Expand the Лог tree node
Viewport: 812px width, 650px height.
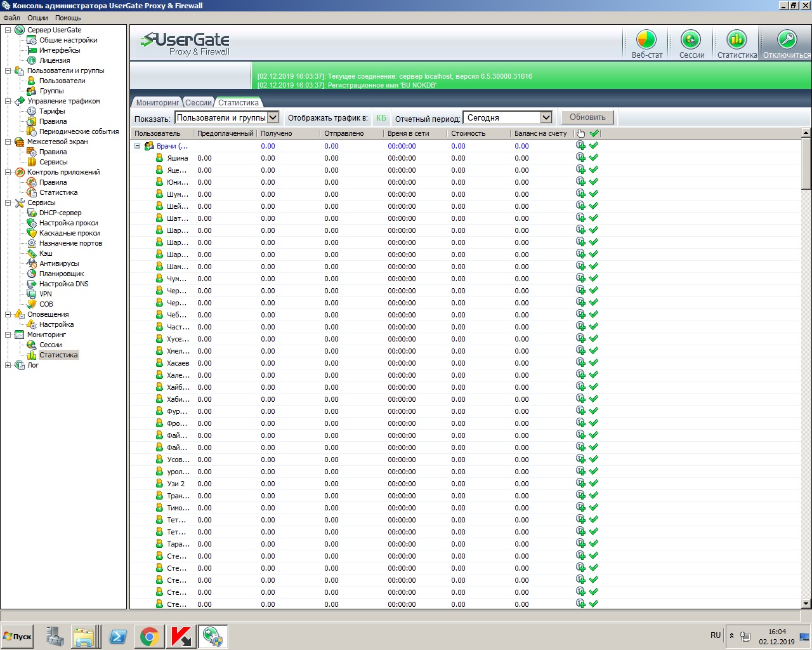(x=8, y=365)
